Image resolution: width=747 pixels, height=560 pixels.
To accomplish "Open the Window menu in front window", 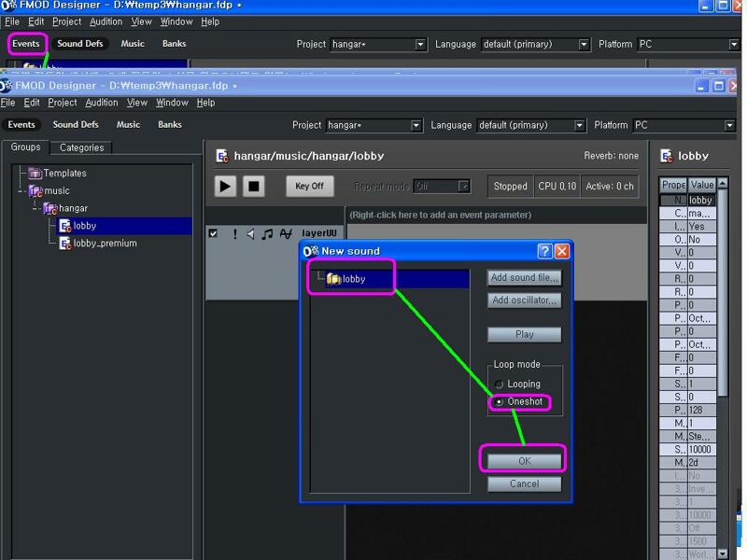I will pos(173,103).
